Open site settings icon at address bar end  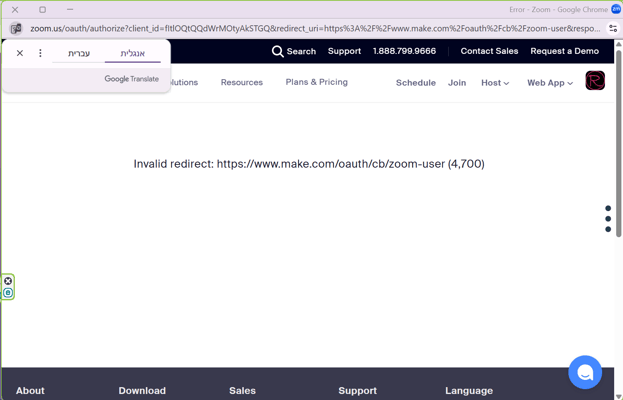coord(613,29)
